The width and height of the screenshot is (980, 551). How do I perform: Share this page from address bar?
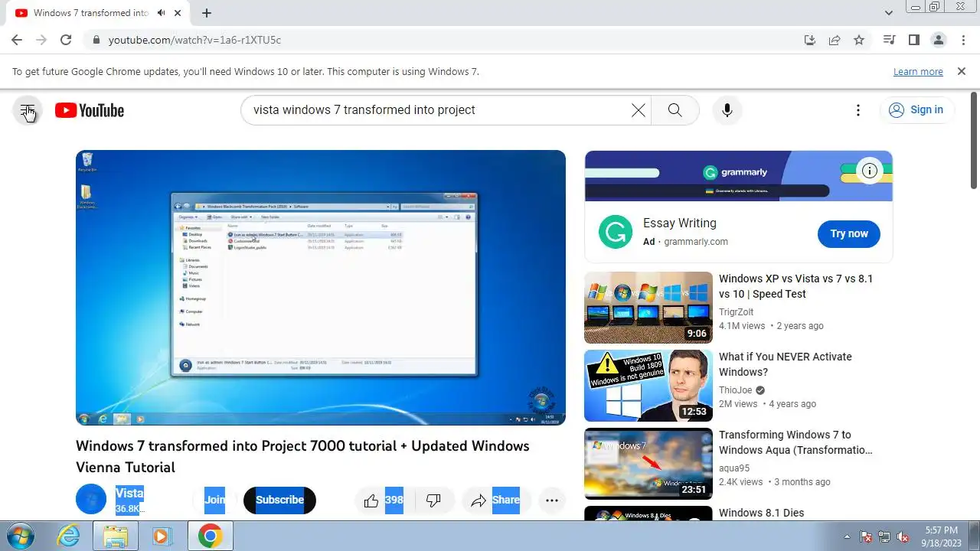coord(835,40)
